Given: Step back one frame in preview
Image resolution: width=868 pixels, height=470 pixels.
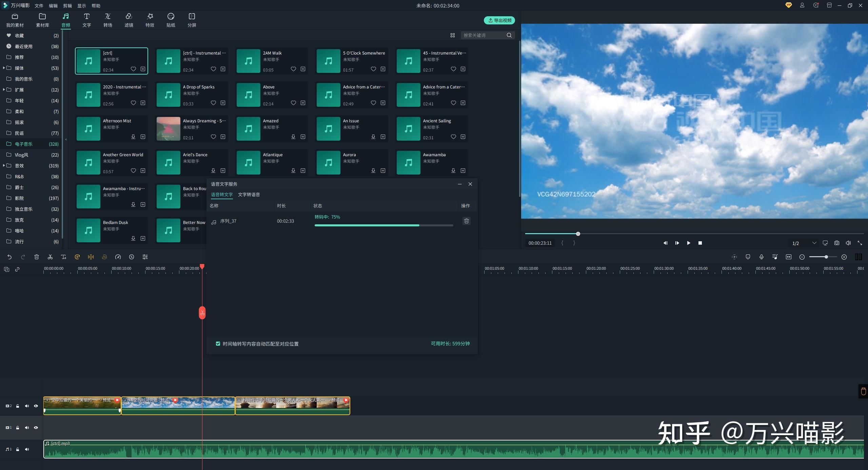Looking at the screenshot, I should tap(666, 243).
